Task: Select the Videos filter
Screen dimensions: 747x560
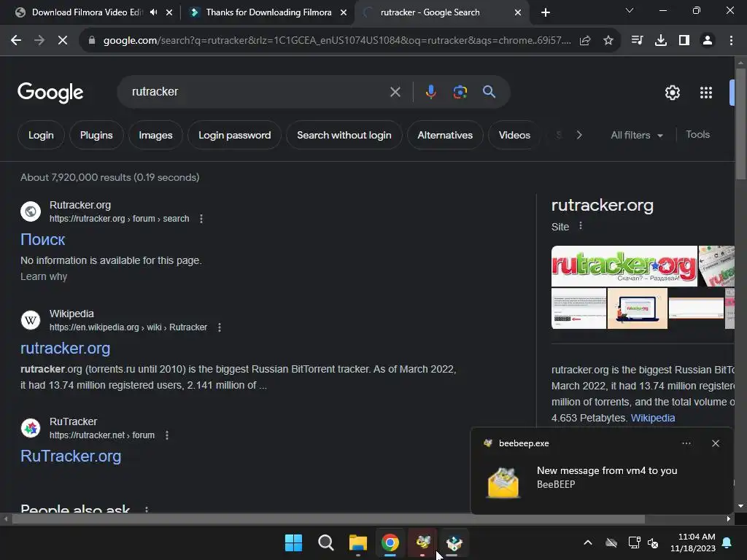Action: (x=514, y=135)
